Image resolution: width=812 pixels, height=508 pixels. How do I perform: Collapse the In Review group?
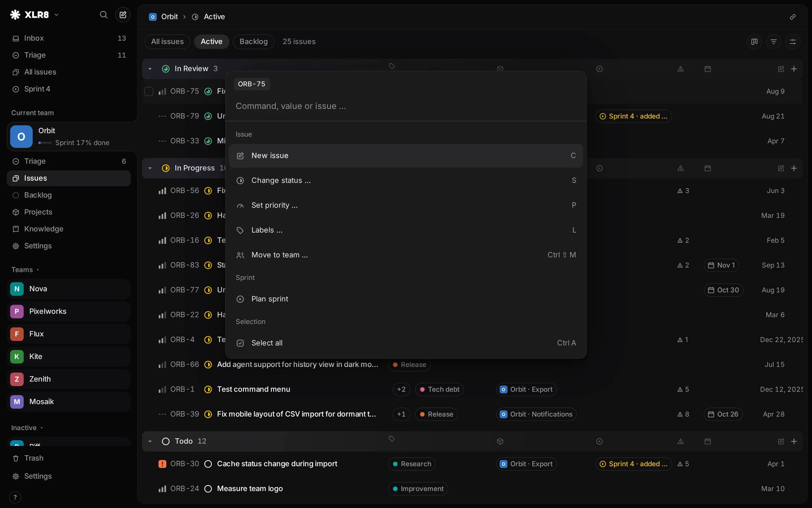point(150,69)
